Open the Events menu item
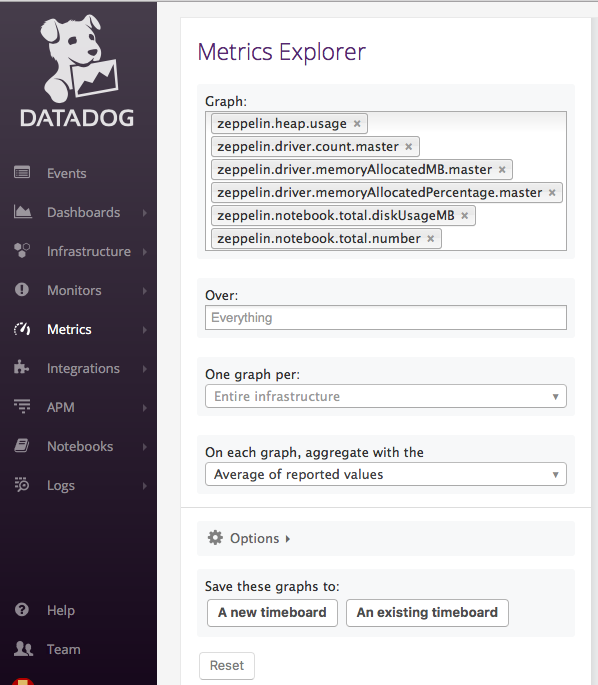This screenshot has height=685, width=598. (x=67, y=173)
